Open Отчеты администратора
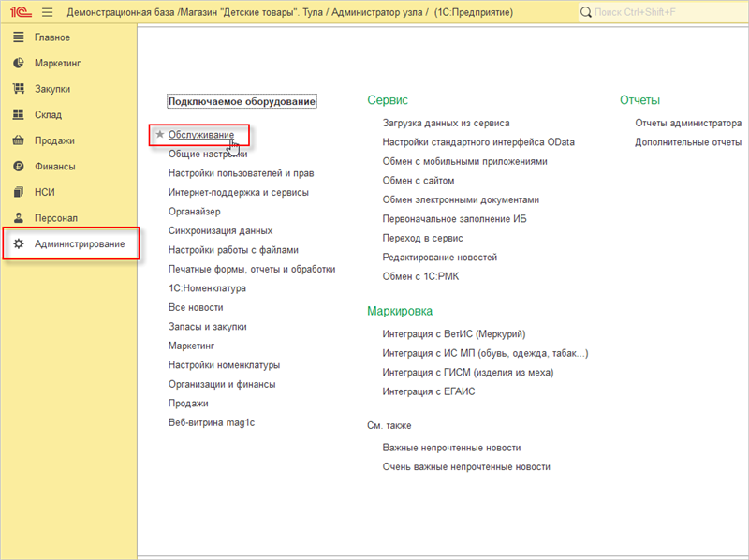Screen dimensions: 749x560 click(x=687, y=123)
